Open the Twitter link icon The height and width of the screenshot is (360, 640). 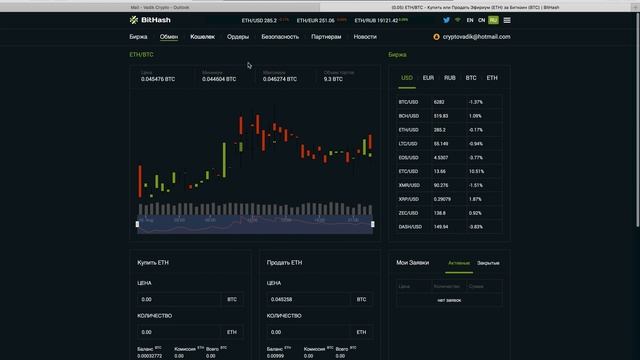pos(447,20)
